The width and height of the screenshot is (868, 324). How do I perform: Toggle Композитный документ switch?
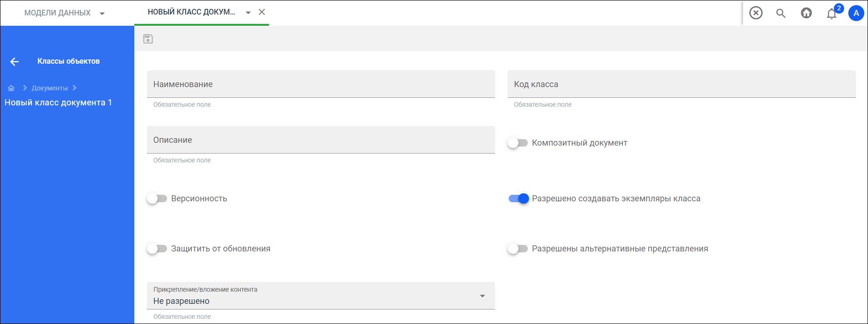[518, 143]
